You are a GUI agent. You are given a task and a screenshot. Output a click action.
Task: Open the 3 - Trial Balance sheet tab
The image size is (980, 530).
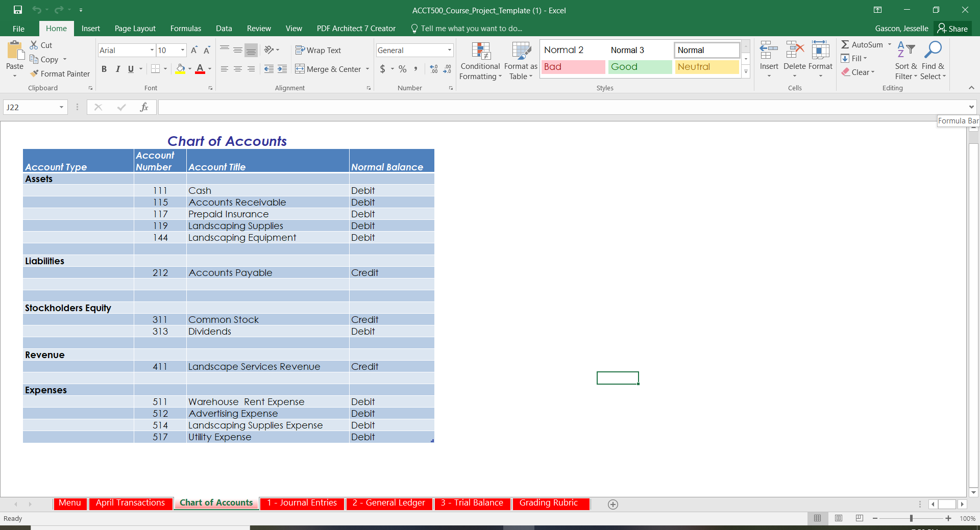[472, 503]
